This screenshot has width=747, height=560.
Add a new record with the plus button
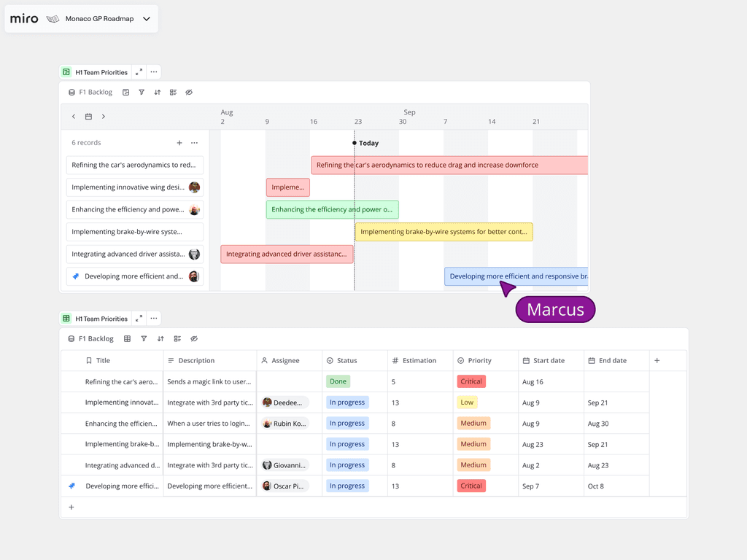(179, 142)
